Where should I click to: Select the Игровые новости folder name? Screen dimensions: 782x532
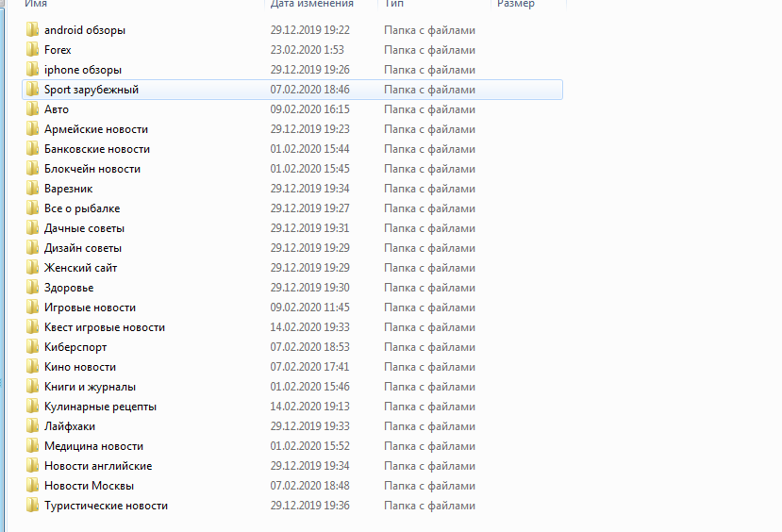point(90,308)
